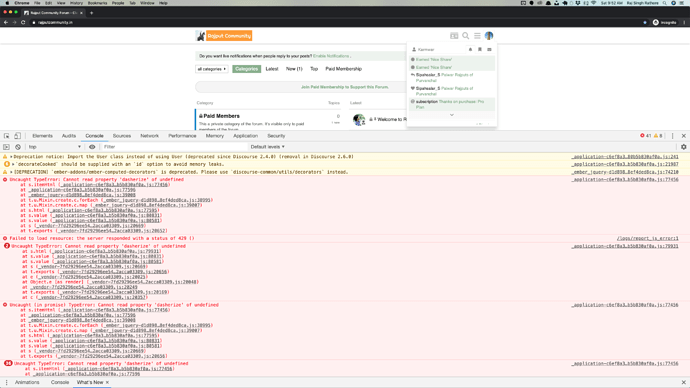Click the red error count badge in DevTools
Image resolution: width=690 pixels, height=388 pixels.
click(x=646, y=136)
